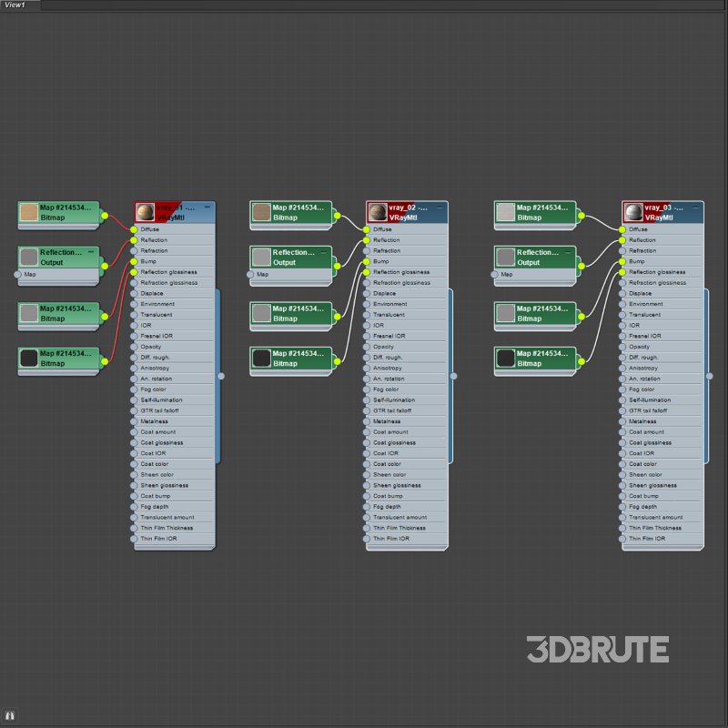Screen dimensions: 728x728
Task: Click the vray_01 material preview sphere
Action: point(145,212)
